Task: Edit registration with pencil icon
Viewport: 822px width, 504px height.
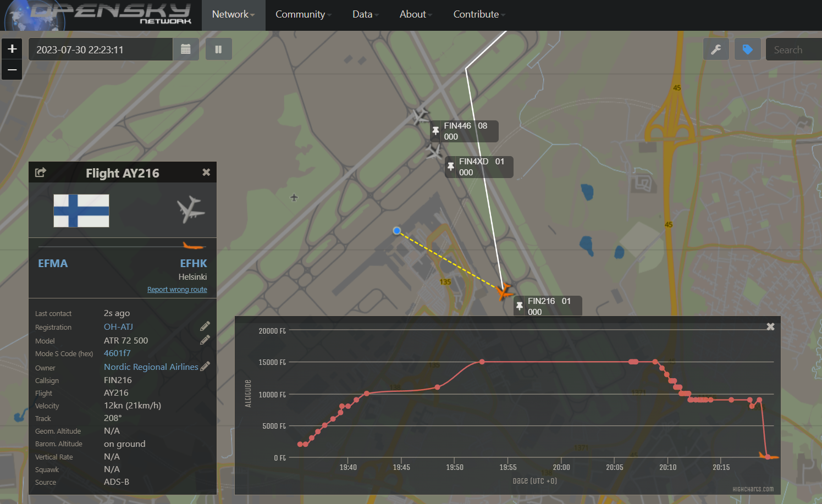Action: click(x=205, y=326)
